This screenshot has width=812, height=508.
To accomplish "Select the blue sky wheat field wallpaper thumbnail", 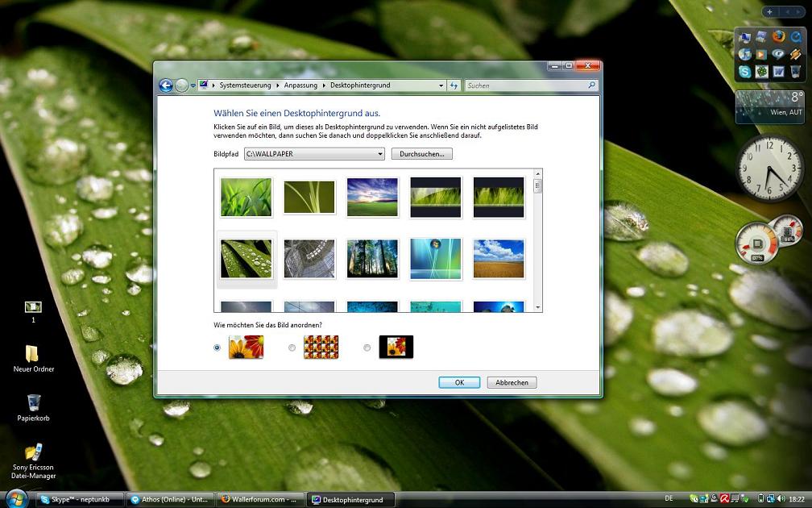I will [x=499, y=259].
